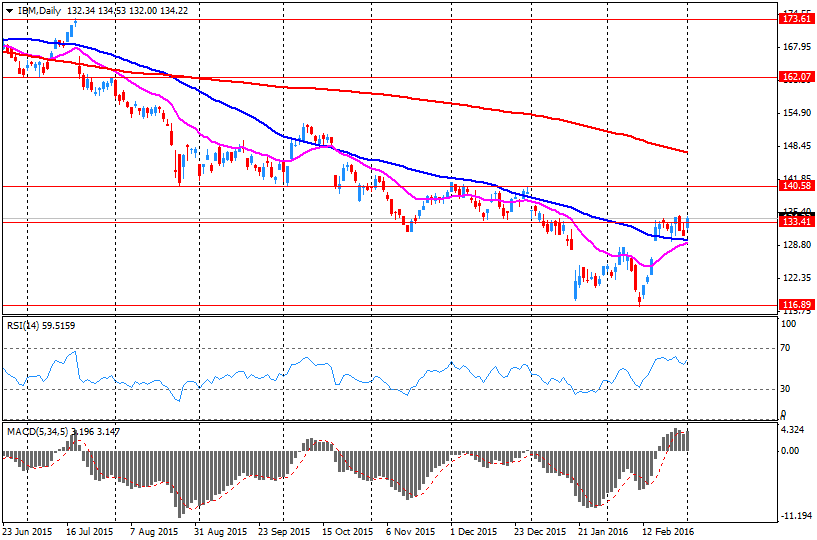817x540 pixels.
Task: Click the 6 Nov 2015 date label
Action: point(411,532)
